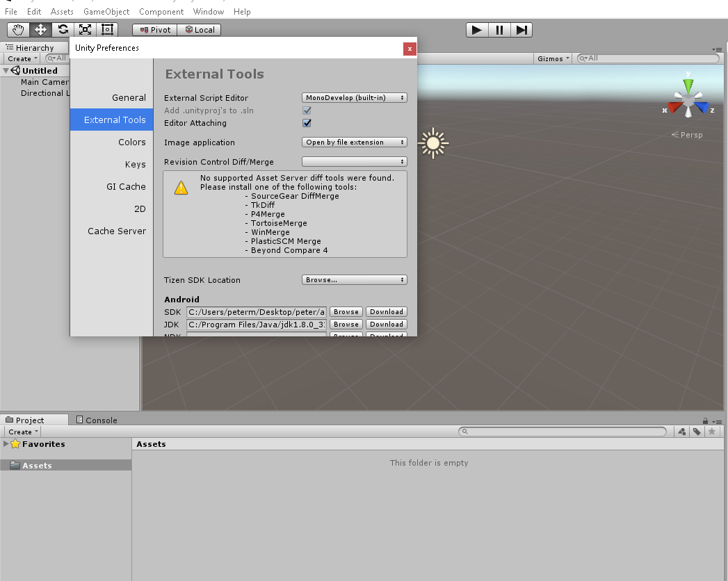Expand the Favorites folder
The height and width of the screenshot is (581, 728).
(x=6, y=443)
